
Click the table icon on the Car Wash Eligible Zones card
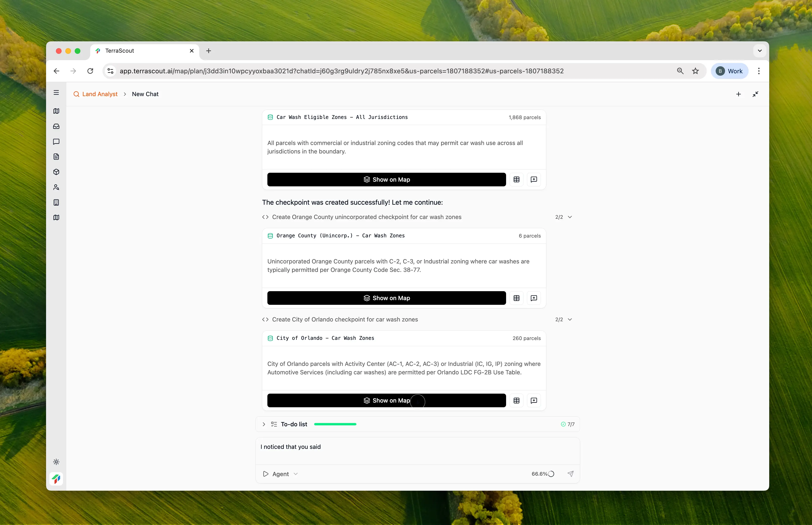click(516, 180)
